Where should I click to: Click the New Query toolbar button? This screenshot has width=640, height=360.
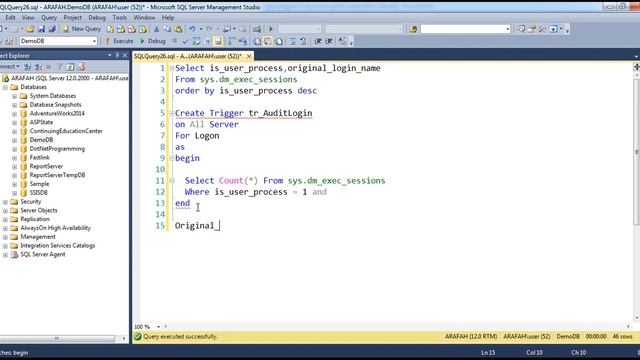click(81, 29)
